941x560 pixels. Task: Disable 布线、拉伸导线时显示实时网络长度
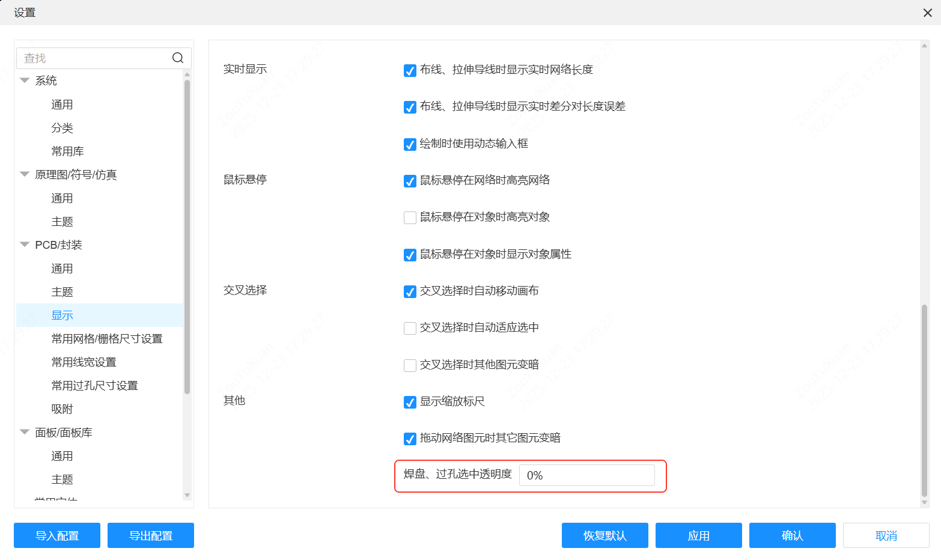(x=409, y=70)
